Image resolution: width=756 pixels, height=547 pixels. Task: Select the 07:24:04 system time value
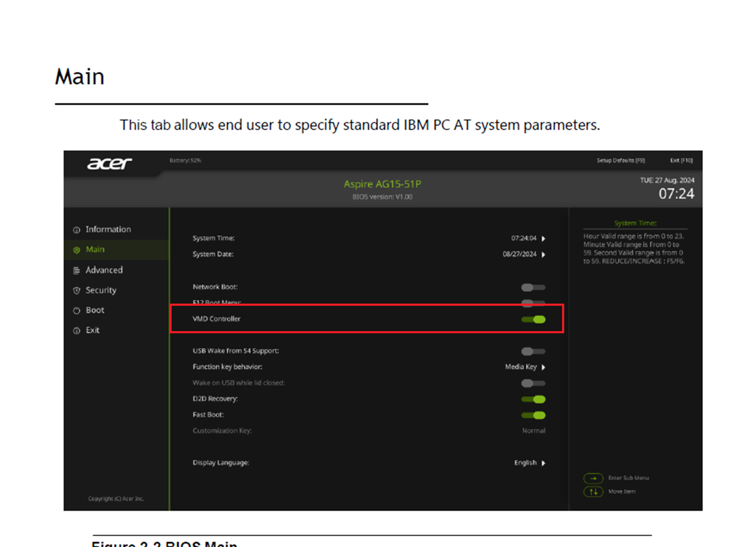524,238
